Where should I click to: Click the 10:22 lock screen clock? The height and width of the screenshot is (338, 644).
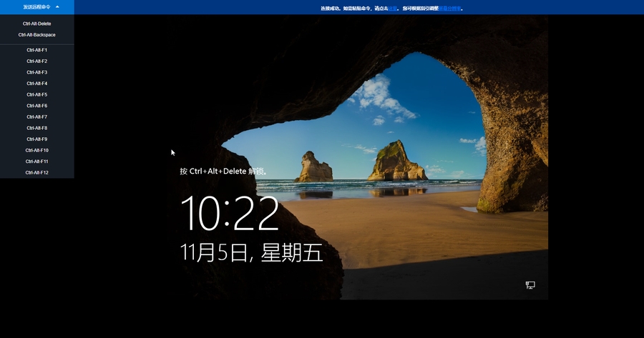tap(229, 213)
